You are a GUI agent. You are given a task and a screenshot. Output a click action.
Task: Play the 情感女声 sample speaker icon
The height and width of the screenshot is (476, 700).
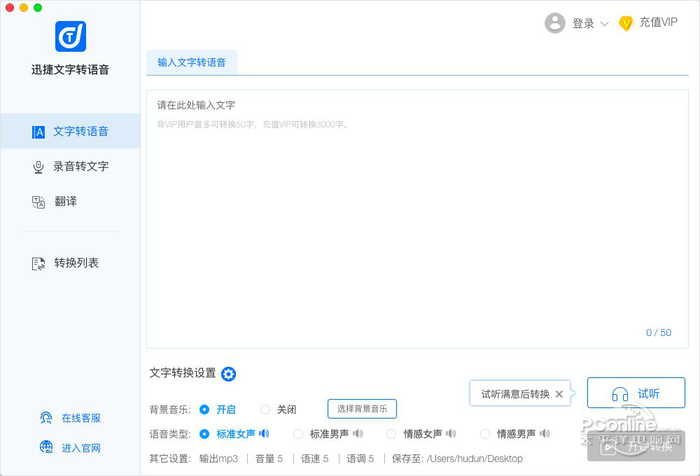[451, 433]
